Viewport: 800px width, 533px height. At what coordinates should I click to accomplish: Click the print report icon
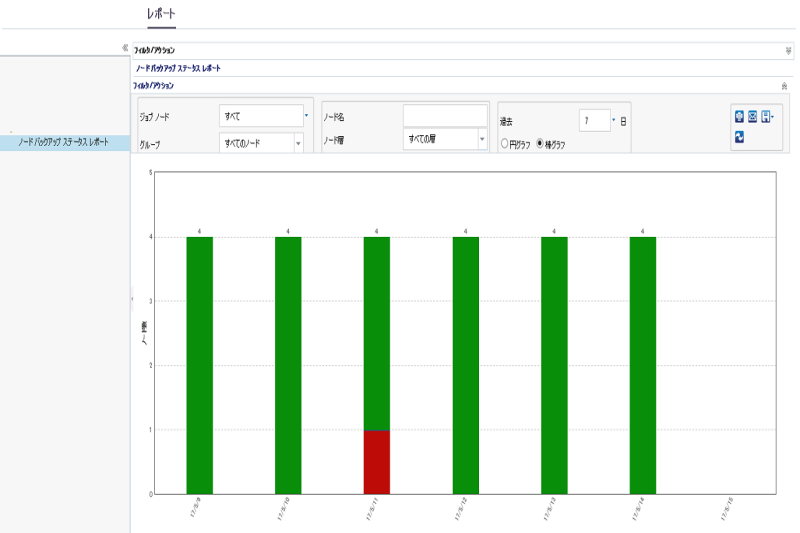tap(739, 117)
